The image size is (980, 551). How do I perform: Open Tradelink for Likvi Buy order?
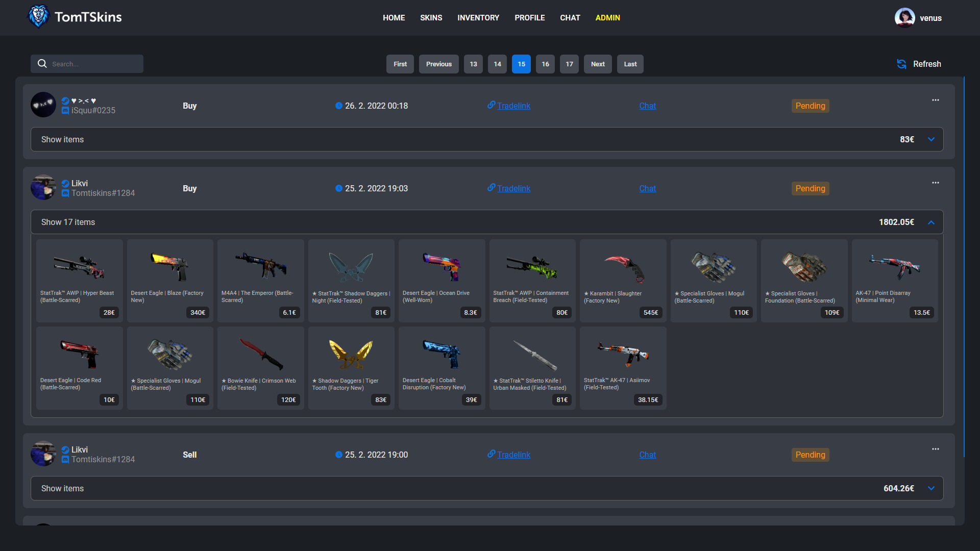(513, 188)
